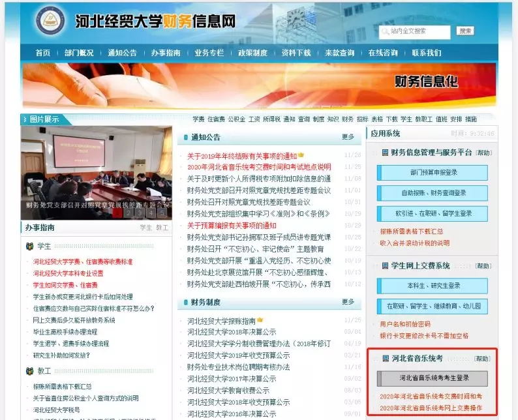Open the 业务专栏 navigation item
The image size is (518, 420).
[x=209, y=53]
